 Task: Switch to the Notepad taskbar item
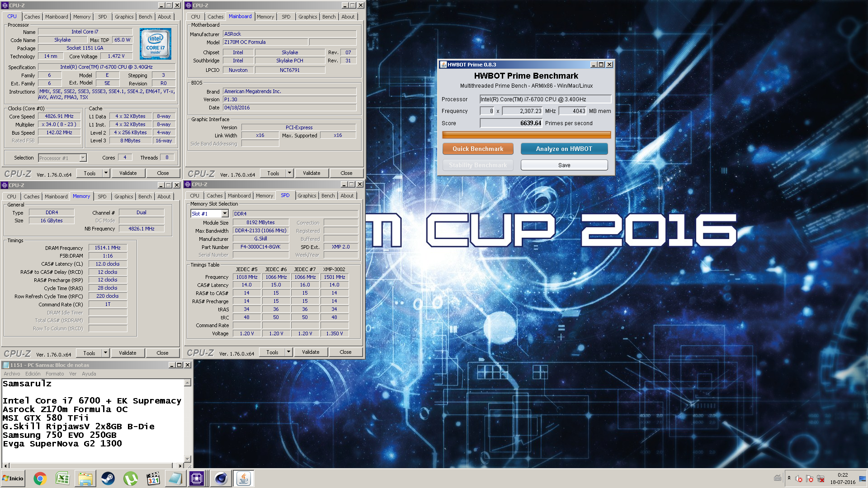click(x=175, y=479)
